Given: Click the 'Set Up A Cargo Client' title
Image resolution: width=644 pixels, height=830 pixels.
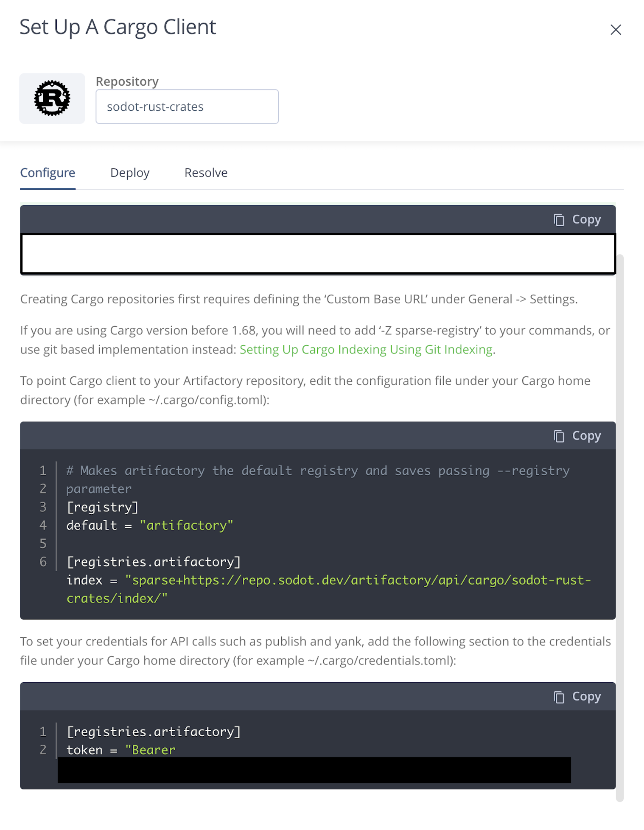Looking at the screenshot, I should [118, 27].
